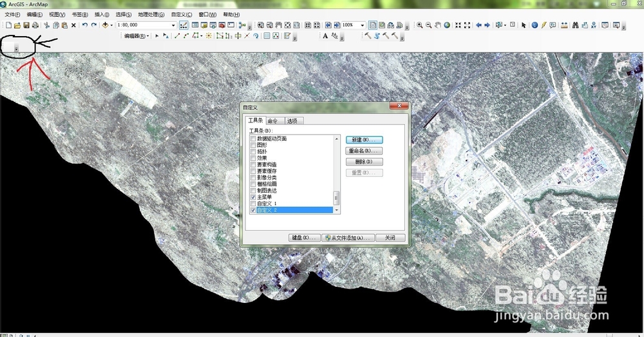This screenshot has height=337, width=644.
Task: Click the 关闭 button in the dialog
Action: [390, 238]
